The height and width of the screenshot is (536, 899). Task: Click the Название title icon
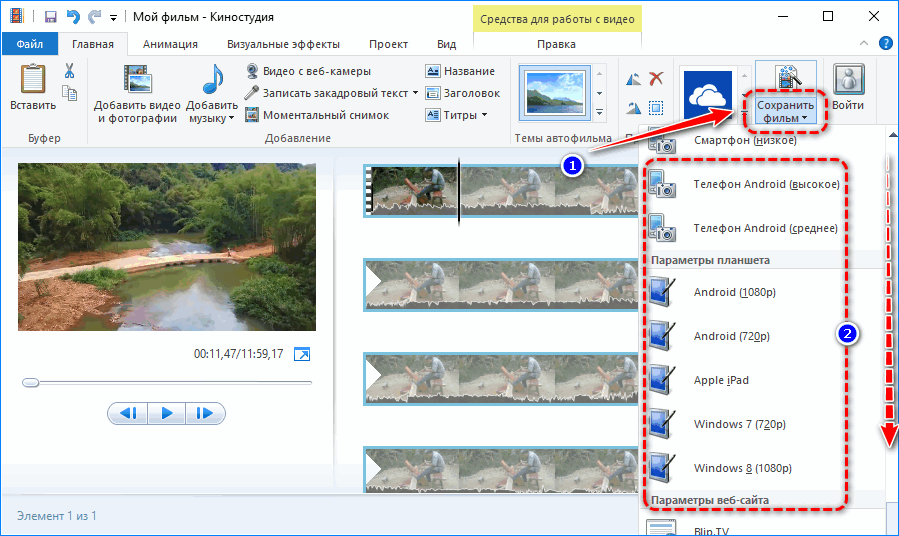click(433, 71)
